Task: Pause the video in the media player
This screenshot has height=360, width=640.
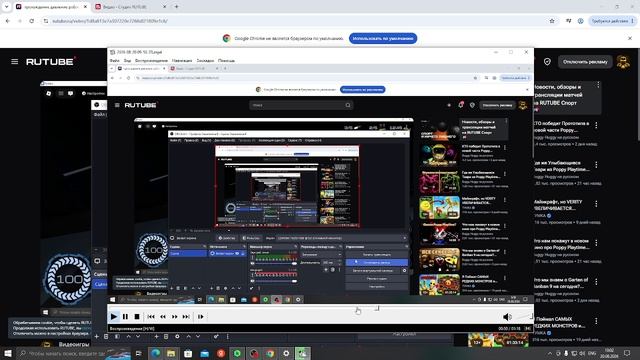Action: pos(125,316)
